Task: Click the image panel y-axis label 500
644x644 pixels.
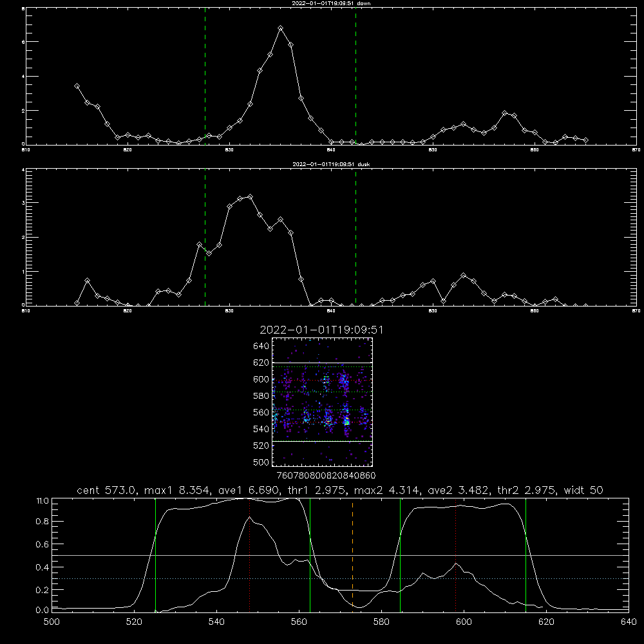Action: (261, 462)
